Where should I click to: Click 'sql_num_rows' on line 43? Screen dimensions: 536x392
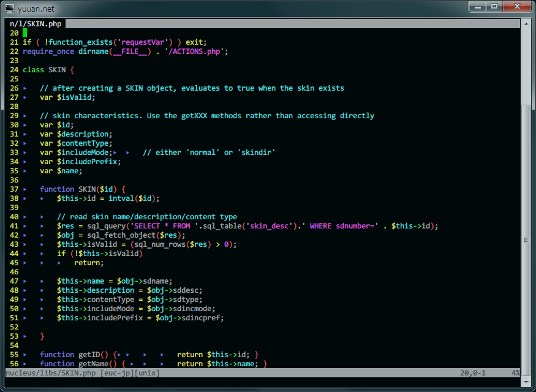(160, 245)
